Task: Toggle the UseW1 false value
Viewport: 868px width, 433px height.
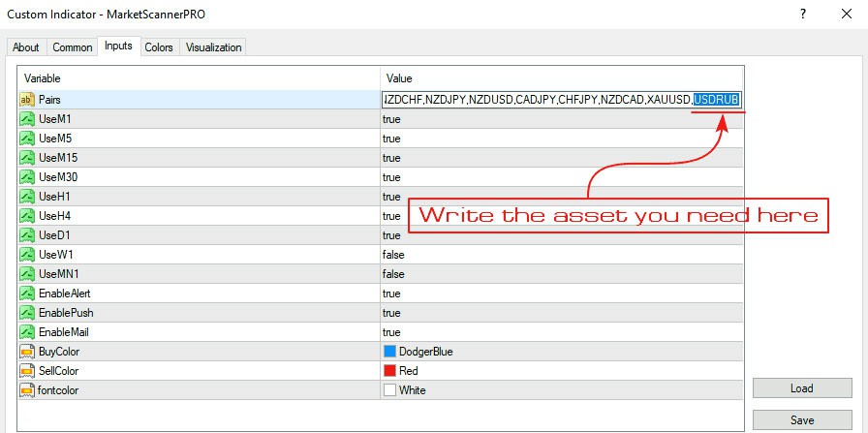Action: coord(561,255)
